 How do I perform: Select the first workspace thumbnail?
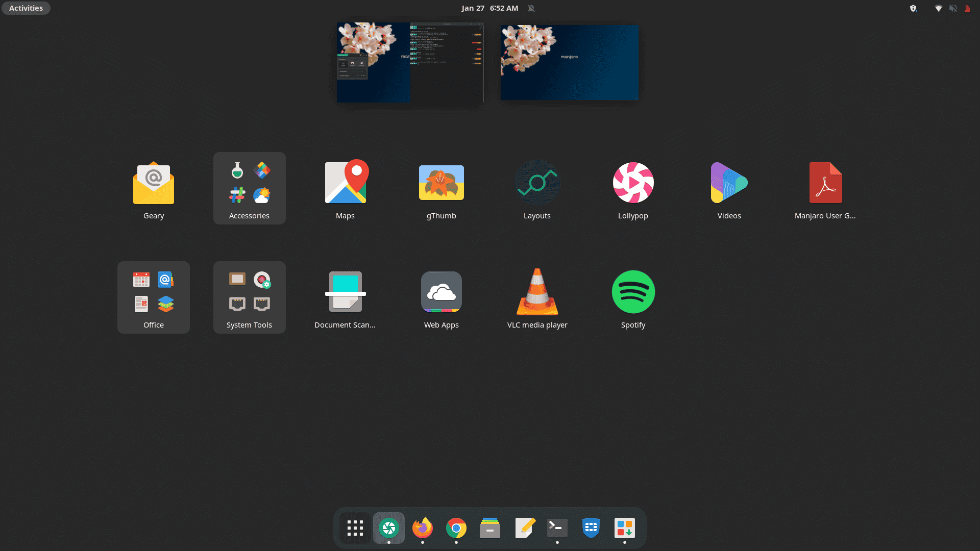click(x=409, y=62)
